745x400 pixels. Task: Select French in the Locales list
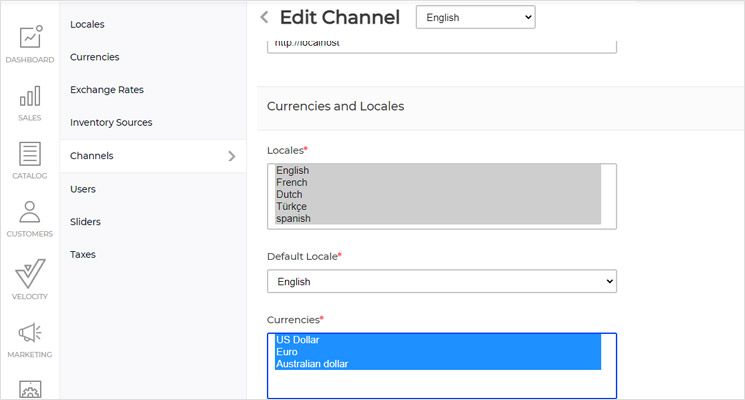[x=438, y=182]
